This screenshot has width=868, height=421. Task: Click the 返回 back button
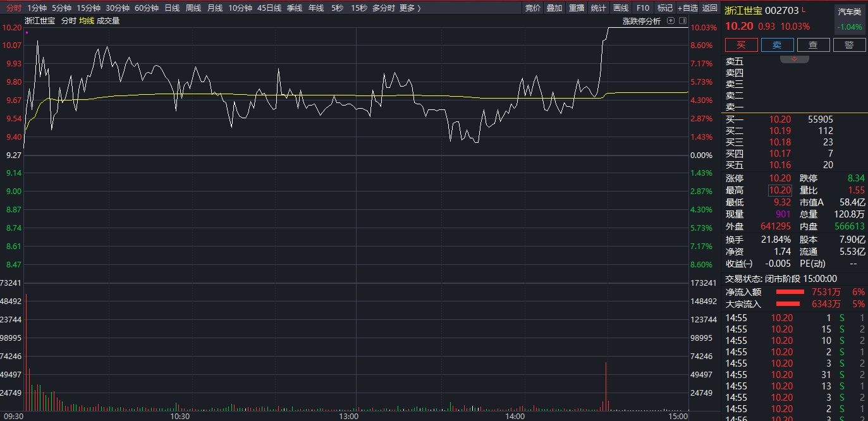pos(710,8)
